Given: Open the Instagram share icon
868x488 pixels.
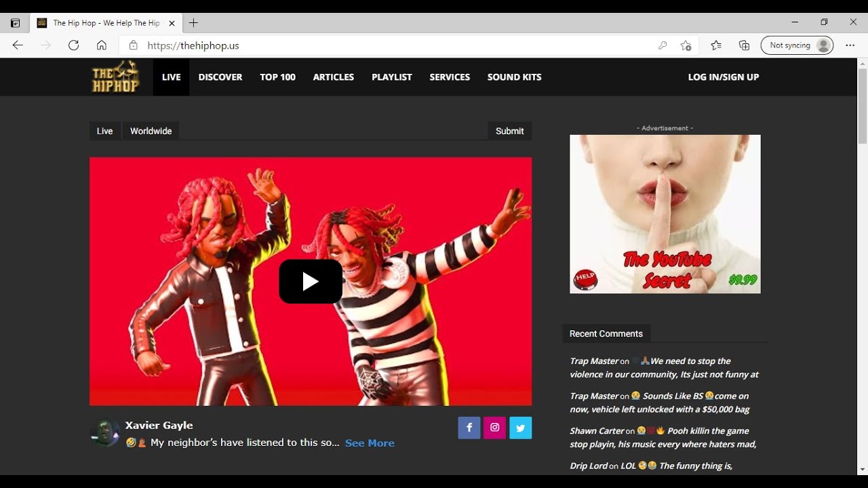Looking at the screenshot, I should (x=495, y=428).
